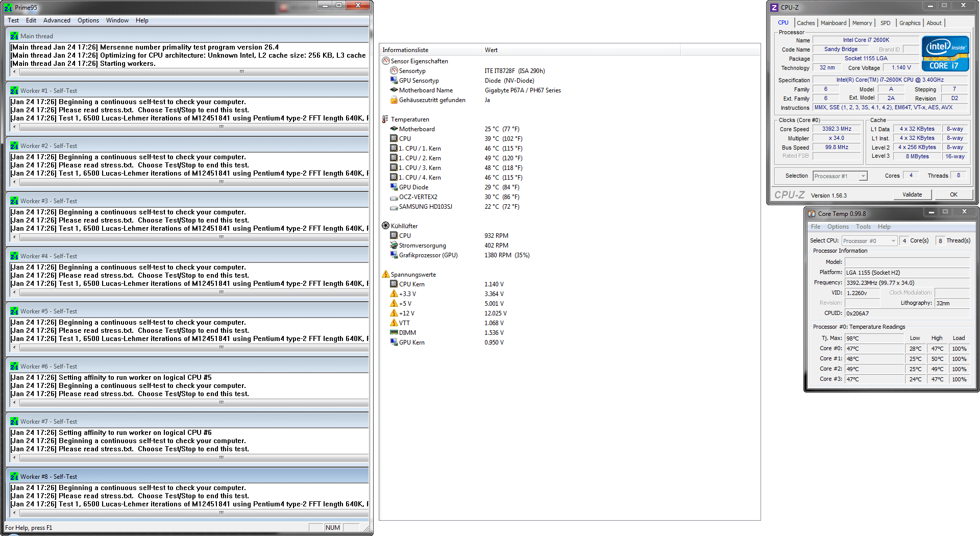Open the Window menu in Prime95
The image size is (980, 536).
[117, 20]
